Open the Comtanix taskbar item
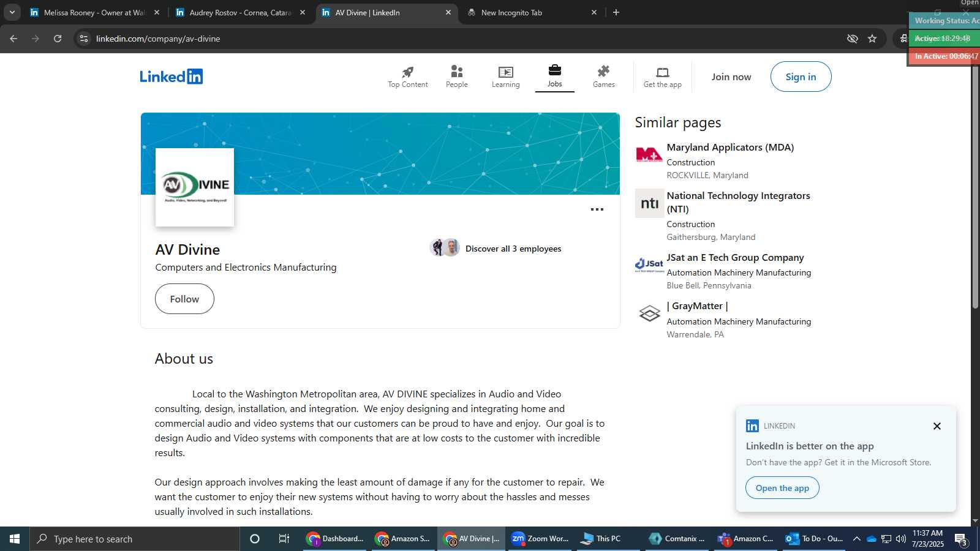 [677, 539]
